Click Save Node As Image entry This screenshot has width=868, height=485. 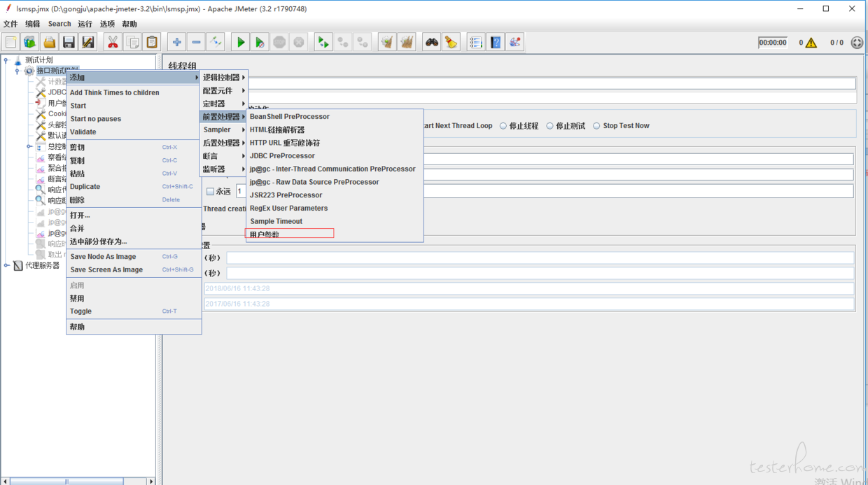tap(134, 257)
